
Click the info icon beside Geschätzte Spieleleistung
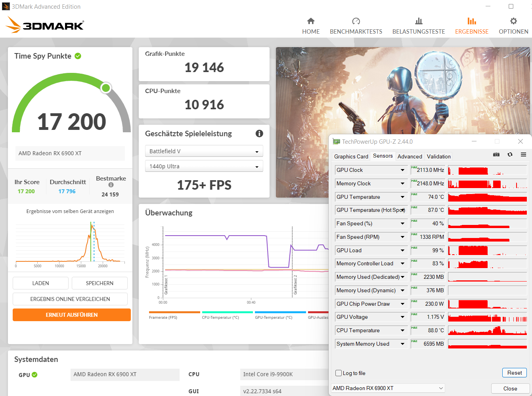pyautogui.click(x=259, y=133)
